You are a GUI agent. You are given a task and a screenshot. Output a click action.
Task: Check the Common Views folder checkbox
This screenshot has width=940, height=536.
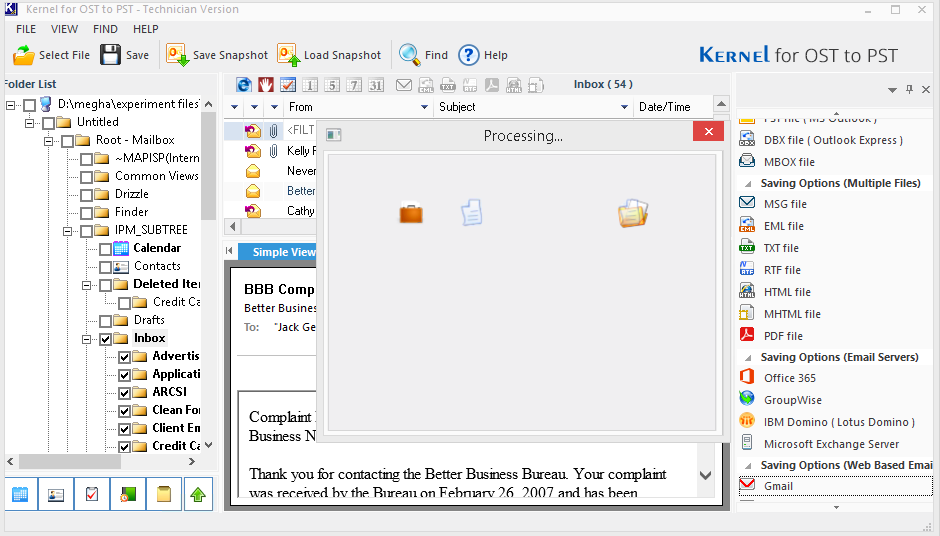(86, 177)
